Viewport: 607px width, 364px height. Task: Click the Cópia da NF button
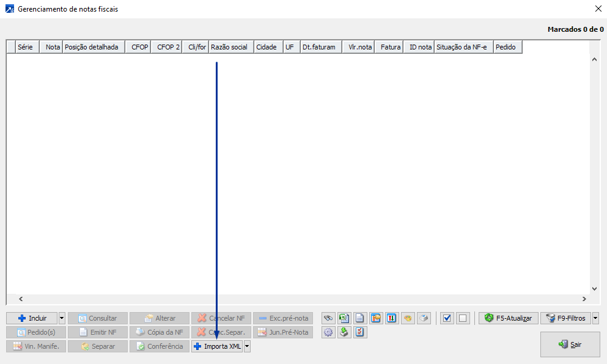160,332
